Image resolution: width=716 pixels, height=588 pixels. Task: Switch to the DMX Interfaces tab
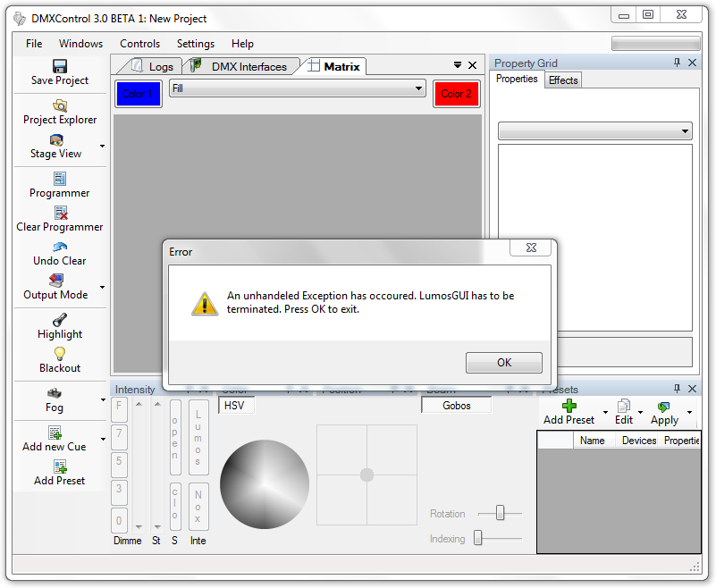click(x=248, y=66)
